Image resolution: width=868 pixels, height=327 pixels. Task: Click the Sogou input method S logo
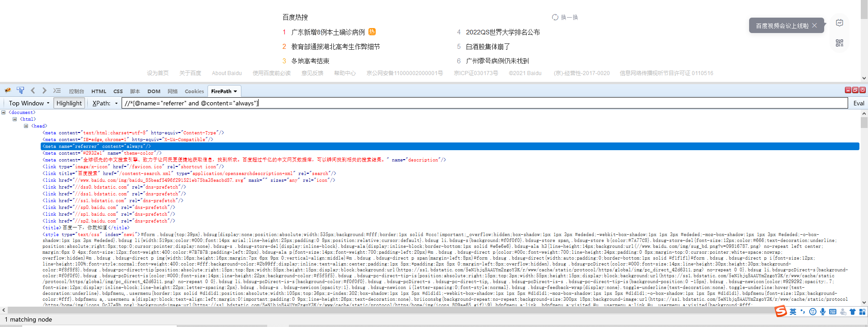pyautogui.click(x=781, y=311)
